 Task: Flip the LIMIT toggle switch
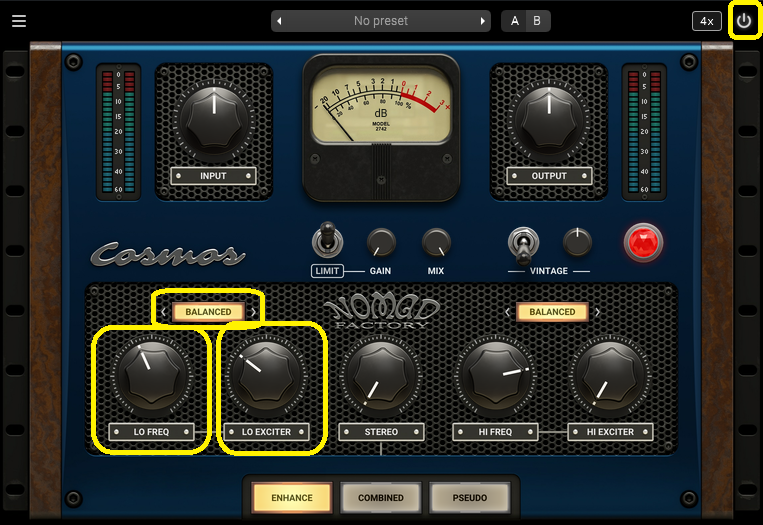pos(327,239)
